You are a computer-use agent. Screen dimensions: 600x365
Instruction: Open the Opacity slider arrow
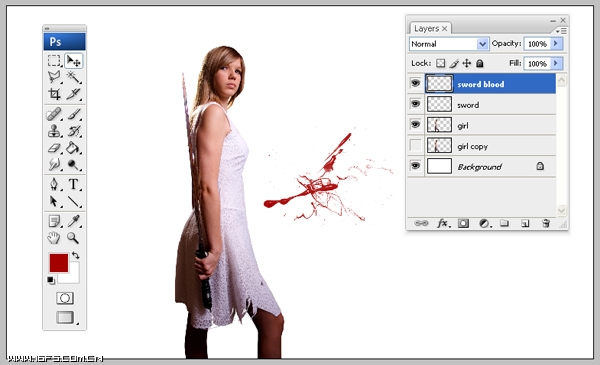[x=556, y=44]
